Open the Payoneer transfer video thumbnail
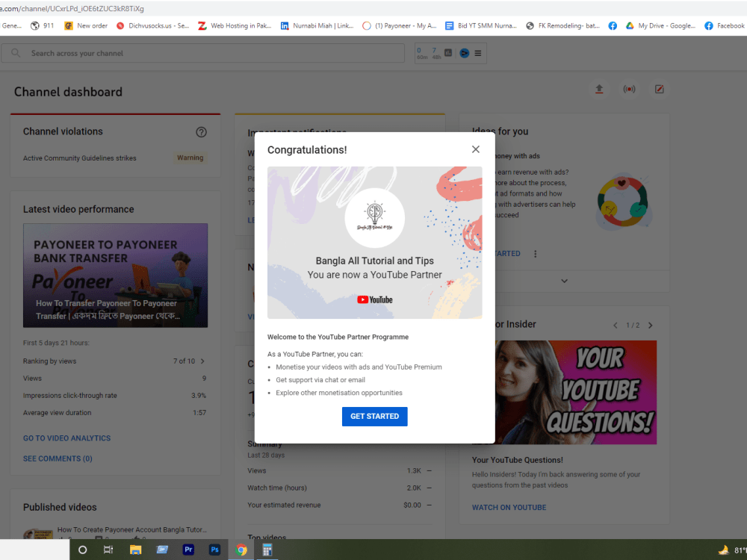This screenshot has width=747, height=560. pos(115,276)
